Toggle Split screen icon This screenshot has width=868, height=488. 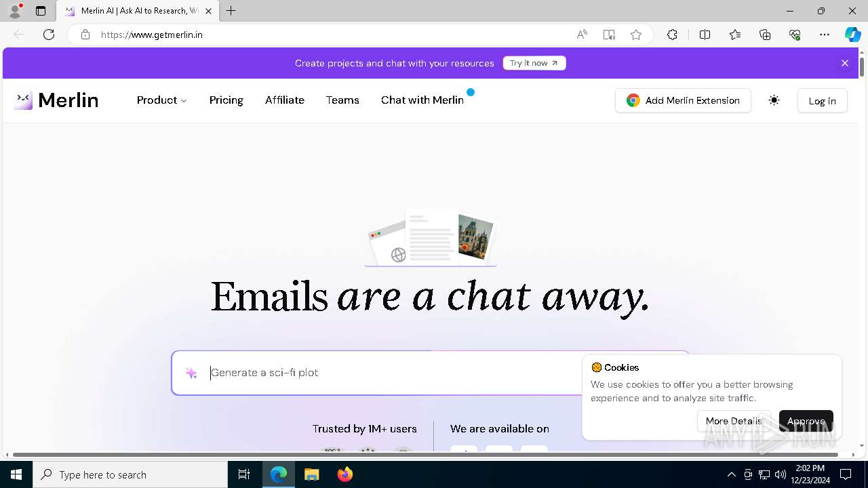(x=705, y=35)
